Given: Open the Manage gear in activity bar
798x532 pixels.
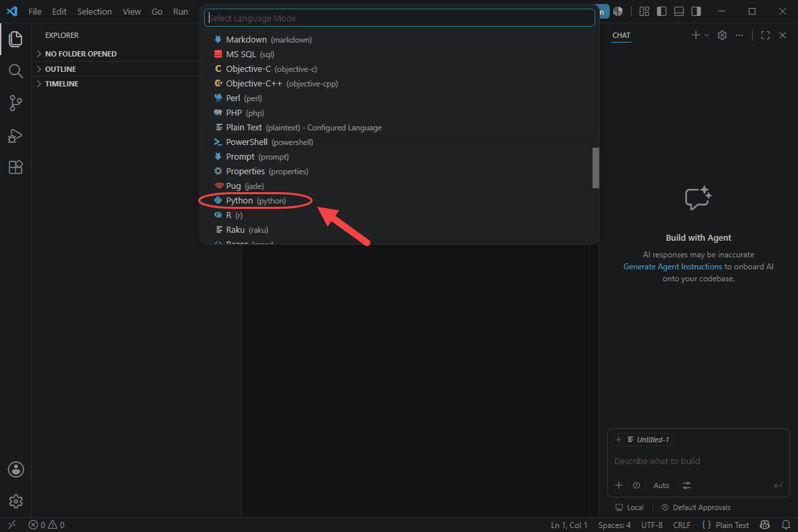Looking at the screenshot, I should [x=16, y=501].
